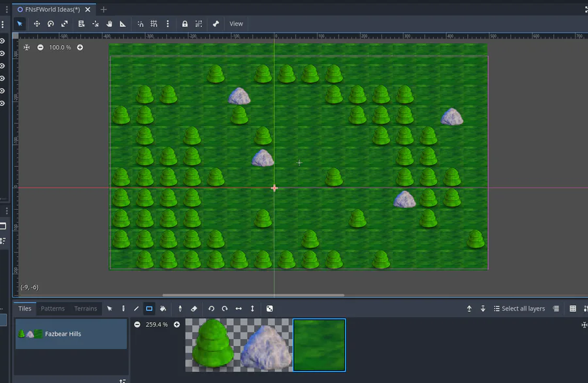Close the FNsFWorld Ideas scene tab

click(x=88, y=9)
